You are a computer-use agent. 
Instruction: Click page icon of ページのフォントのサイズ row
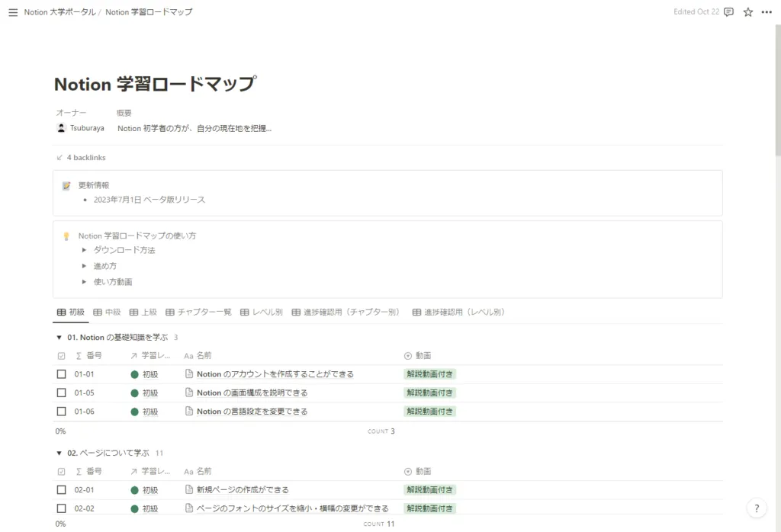pyautogui.click(x=189, y=508)
